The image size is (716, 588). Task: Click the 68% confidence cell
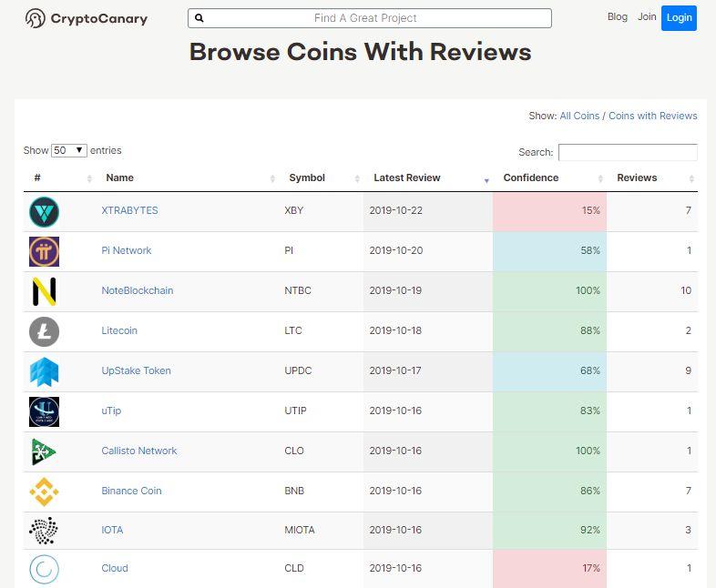550,370
